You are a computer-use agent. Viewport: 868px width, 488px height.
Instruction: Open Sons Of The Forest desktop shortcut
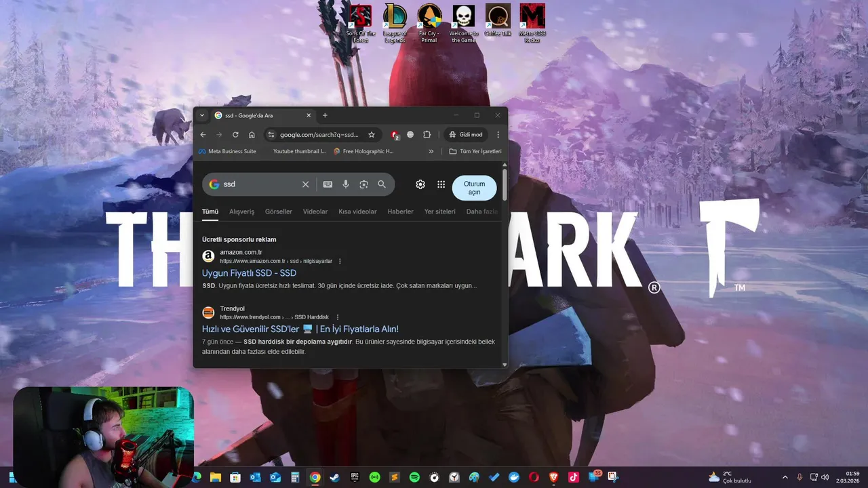[360, 24]
